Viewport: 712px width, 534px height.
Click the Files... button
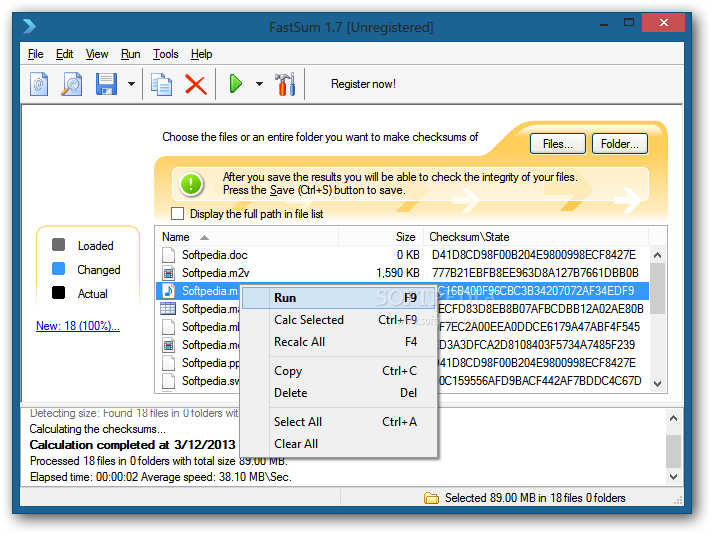pyautogui.click(x=558, y=144)
